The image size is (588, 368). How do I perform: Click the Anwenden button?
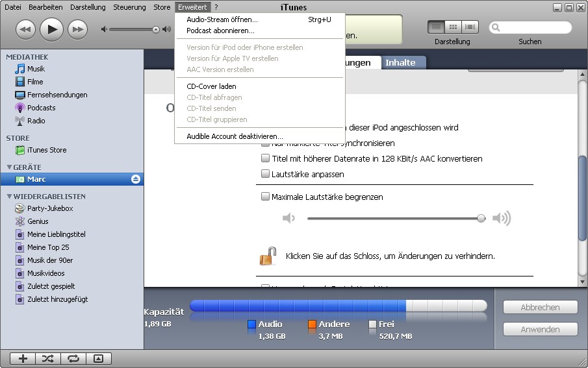coord(540,330)
